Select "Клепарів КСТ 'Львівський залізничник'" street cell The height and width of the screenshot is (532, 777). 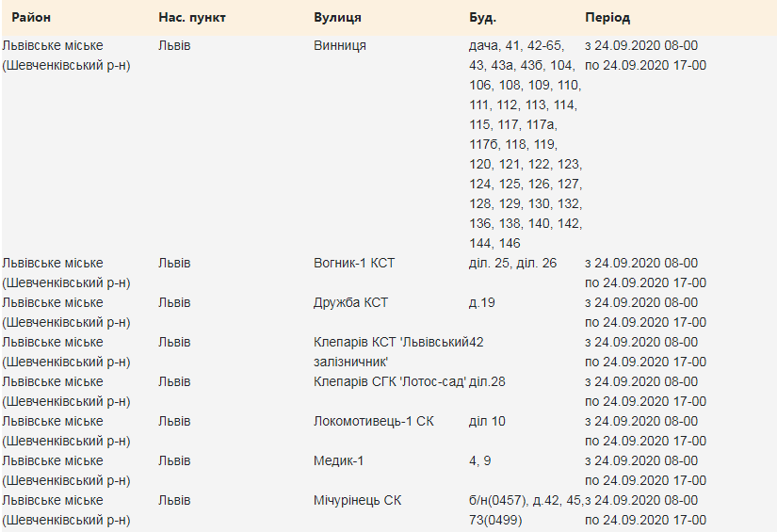[x=390, y=351]
